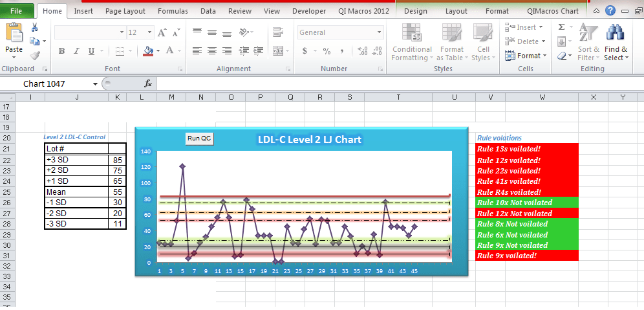Increase font size with Grow Font icon

pyautogui.click(x=162, y=32)
